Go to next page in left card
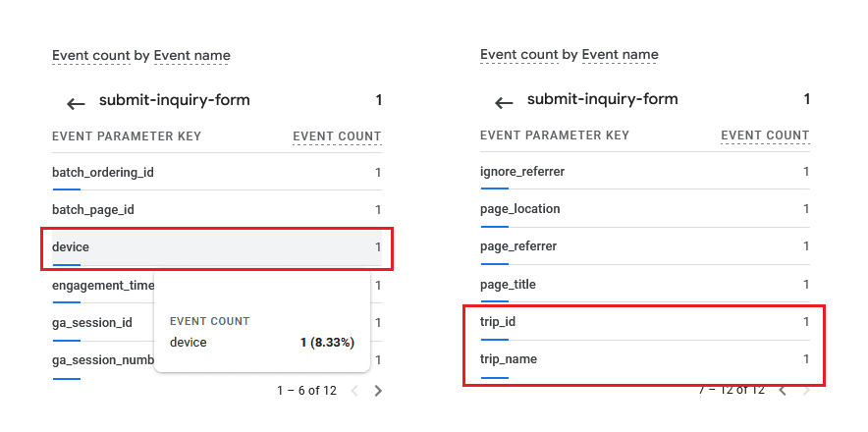 379,391
